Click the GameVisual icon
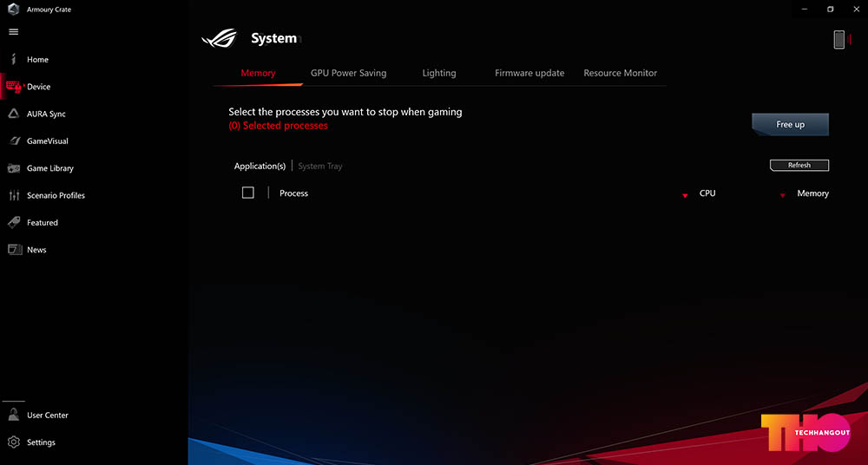The height and width of the screenshot is (465, 868). coord(15,141)
